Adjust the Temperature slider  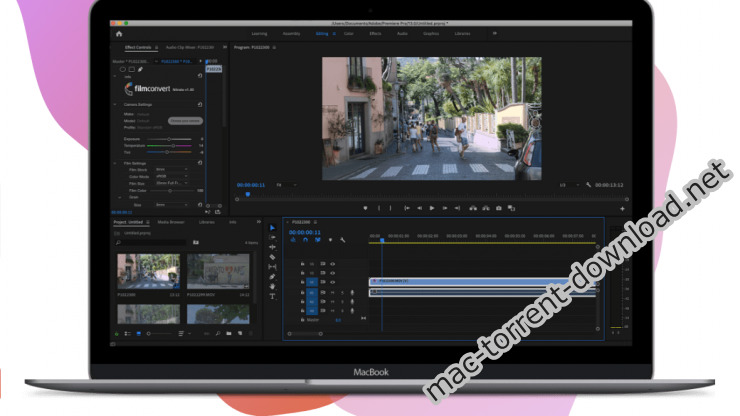tap(172, 145)
